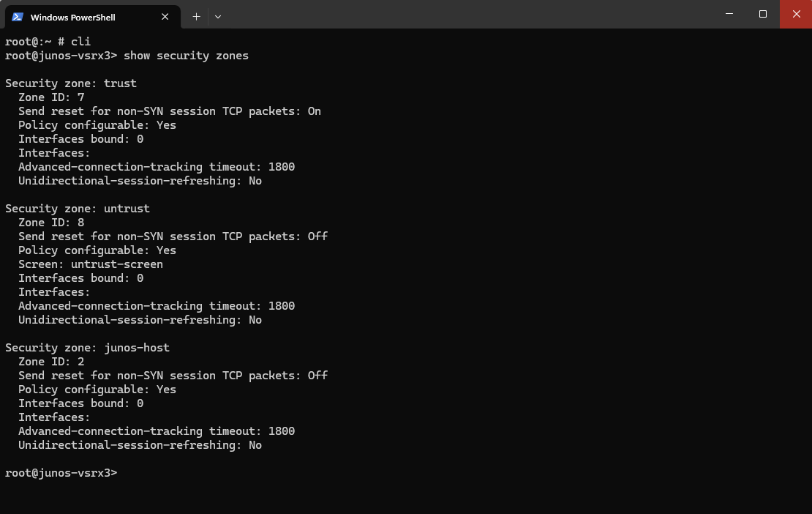This screenshot has height=514, width=812.
Task: Click the "Security zone: trust" heading line
Action: 71,83
